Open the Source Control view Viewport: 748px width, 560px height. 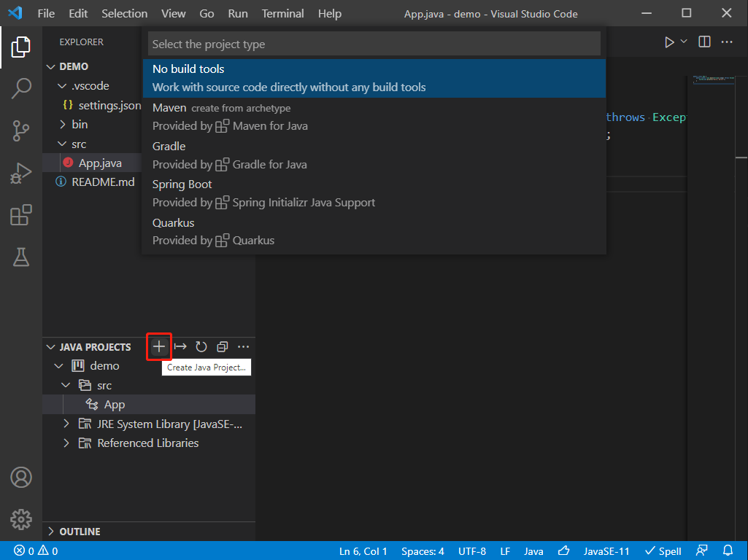coord(21,131)
